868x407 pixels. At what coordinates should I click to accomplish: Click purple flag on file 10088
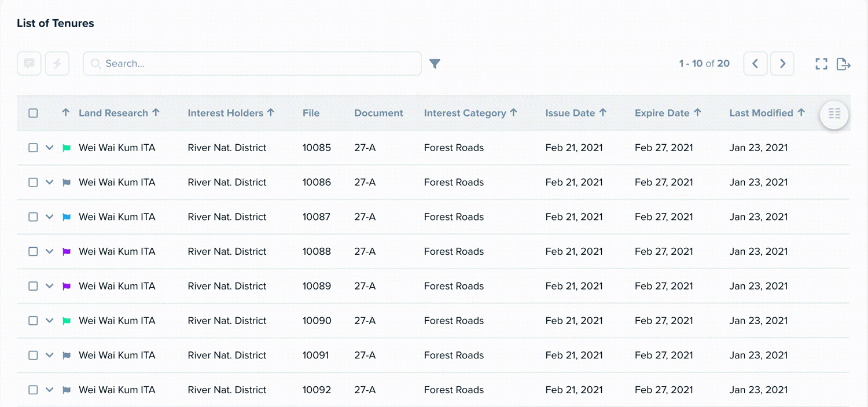tap(67, 252)
